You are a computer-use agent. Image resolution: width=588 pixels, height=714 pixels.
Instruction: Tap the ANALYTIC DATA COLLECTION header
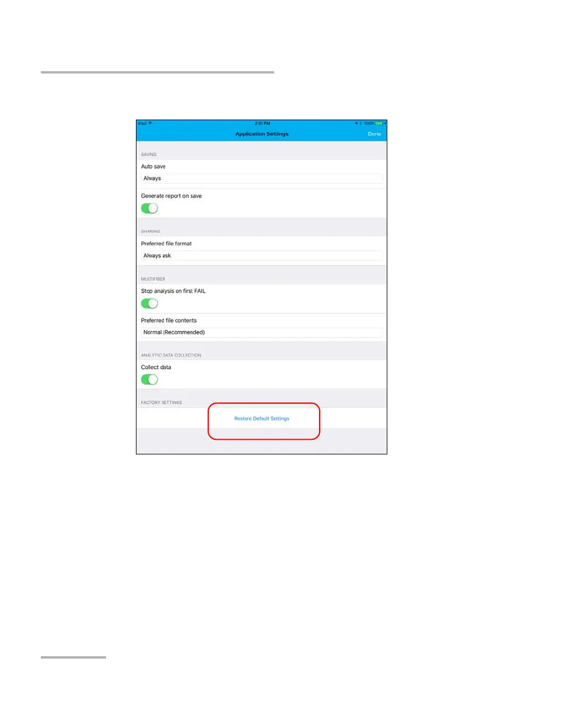(170, 355)
